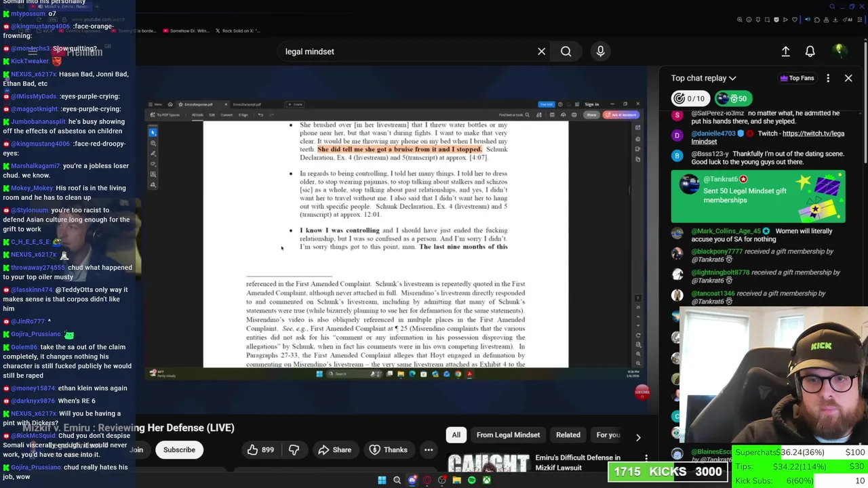Image resolution: width=868 pixels, height=488 pixels.
Task: Open the Edit tool in Acrobat
Action: pyautogui.click(x=212, y=115)
